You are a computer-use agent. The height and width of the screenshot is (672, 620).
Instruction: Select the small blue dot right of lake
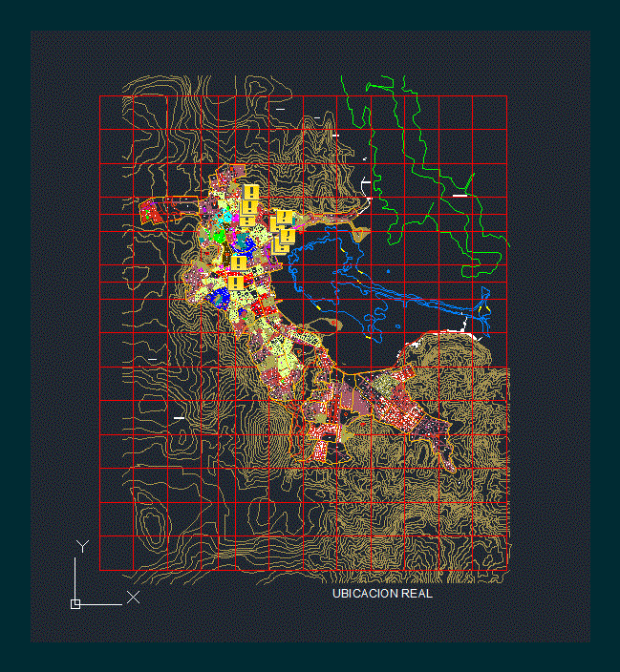coord(388,271)
